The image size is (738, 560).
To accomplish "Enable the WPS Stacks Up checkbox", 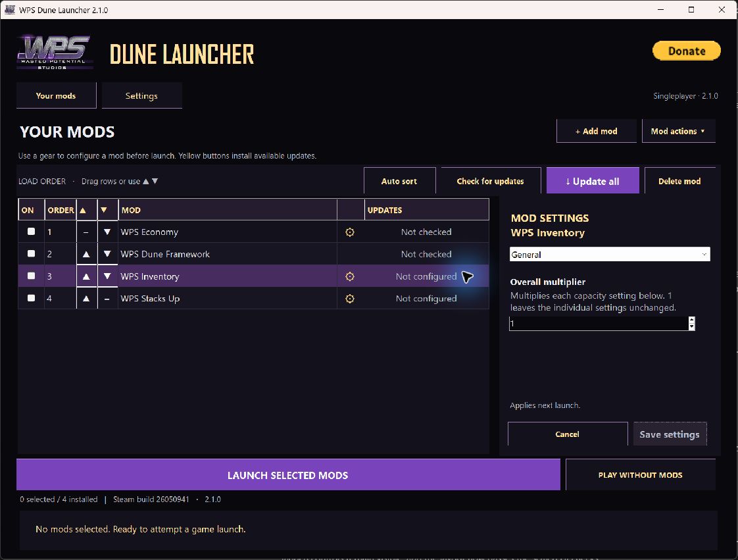I will (x=31, y=297).
